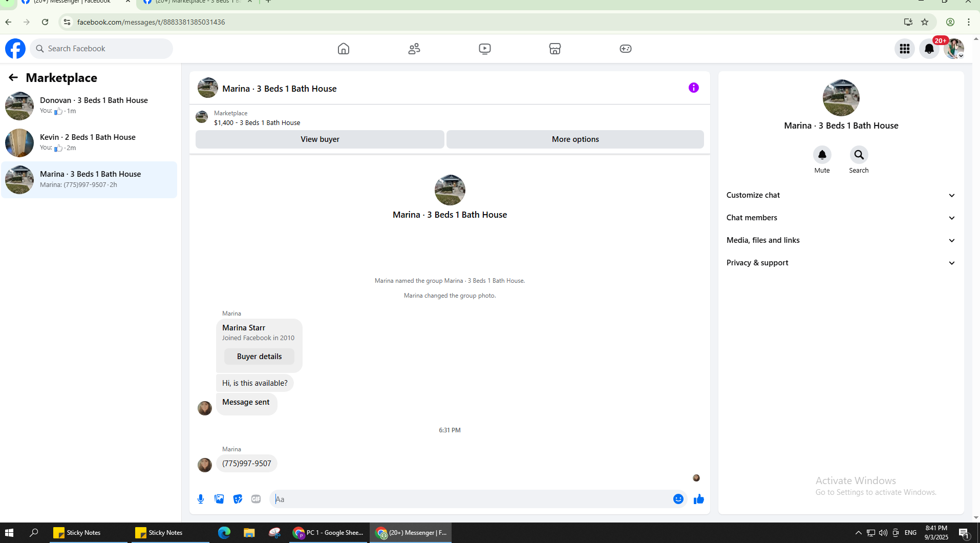Open the emoji picker
980x543 pixels.
(678, 499)
